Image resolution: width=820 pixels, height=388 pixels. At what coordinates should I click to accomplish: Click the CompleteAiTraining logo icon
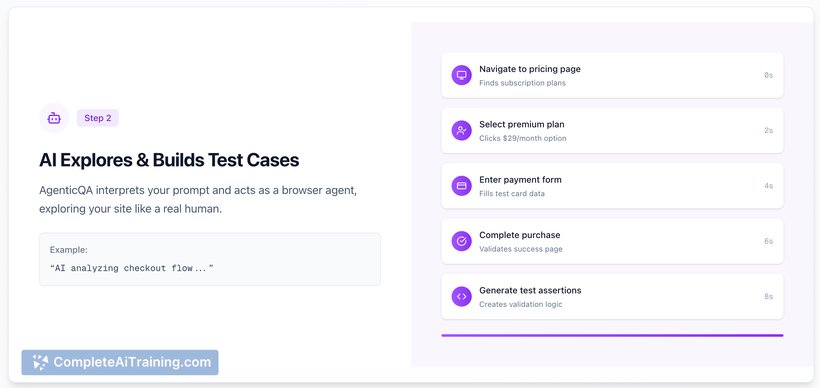tap(40, 362)
